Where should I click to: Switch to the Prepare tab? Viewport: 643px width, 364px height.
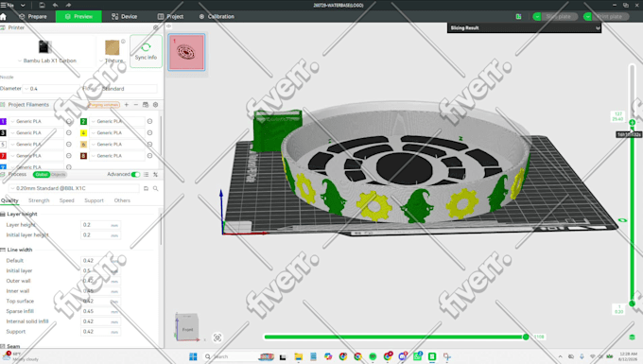point(33,16)
